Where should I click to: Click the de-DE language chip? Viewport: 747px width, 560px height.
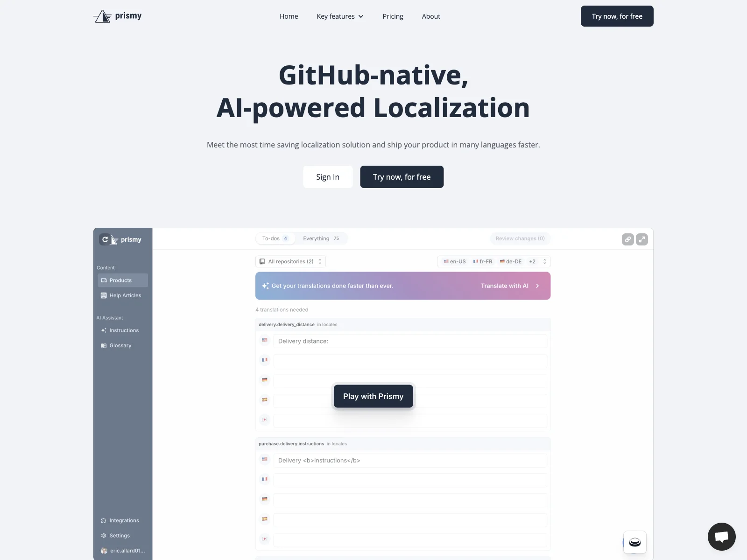511,261
